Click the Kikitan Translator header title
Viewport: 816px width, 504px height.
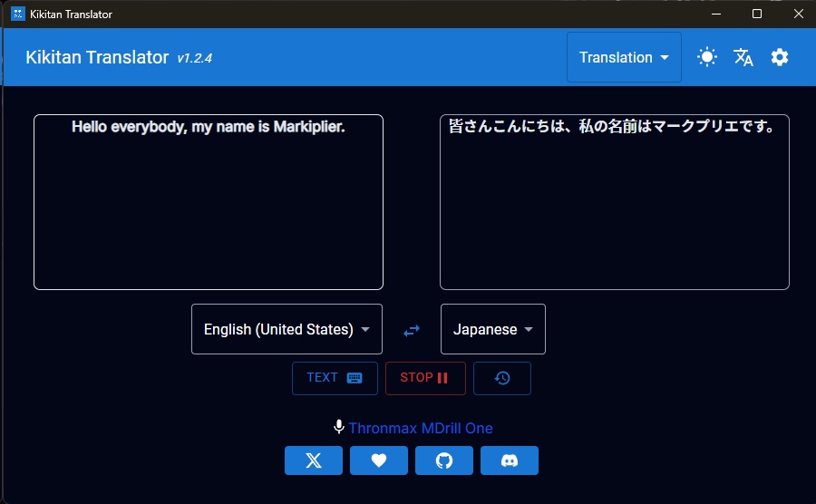[97, 57]
